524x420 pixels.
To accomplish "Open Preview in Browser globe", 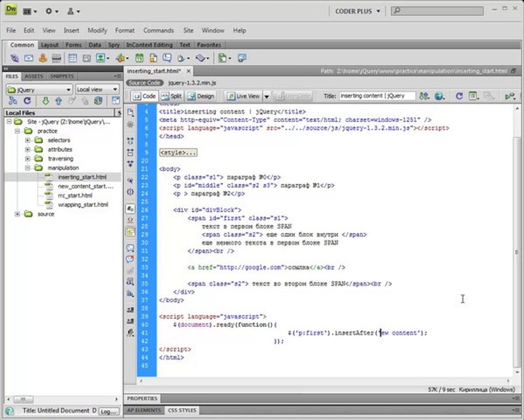I will [x=439, y=96].
